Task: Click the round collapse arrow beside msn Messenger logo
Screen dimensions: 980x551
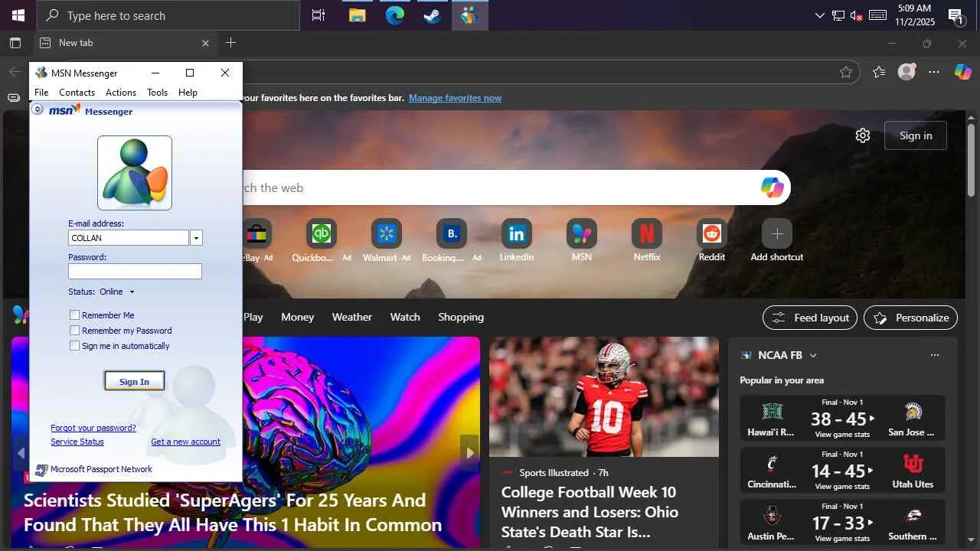Action: [x=38, y=109]
